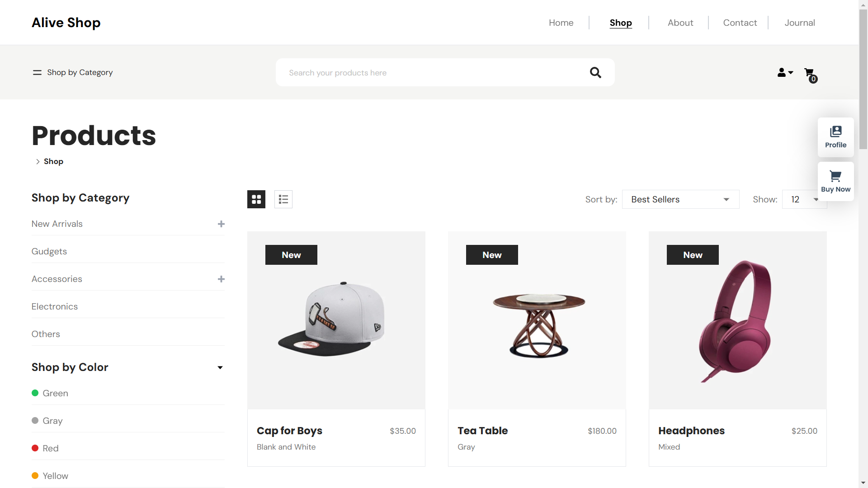The width and height of the screenshot is (868, 488).
Task: Collapse the Shop by Color section
Action: point(220,367)
